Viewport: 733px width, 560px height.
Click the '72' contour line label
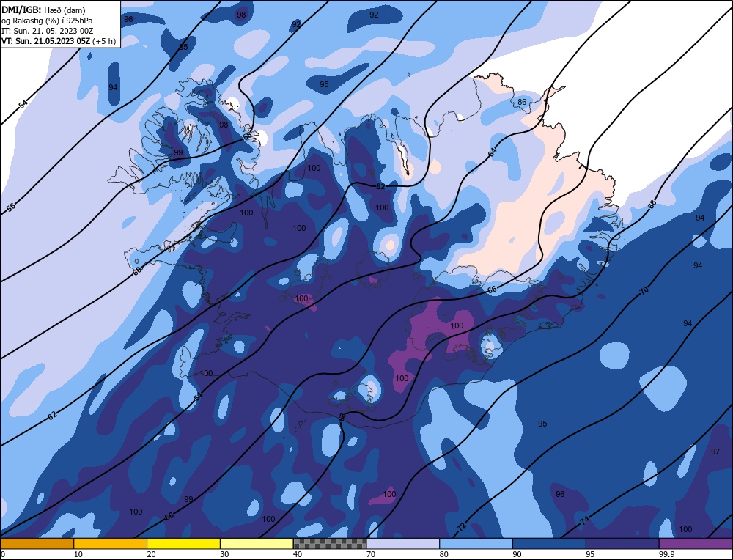[461, 527]
